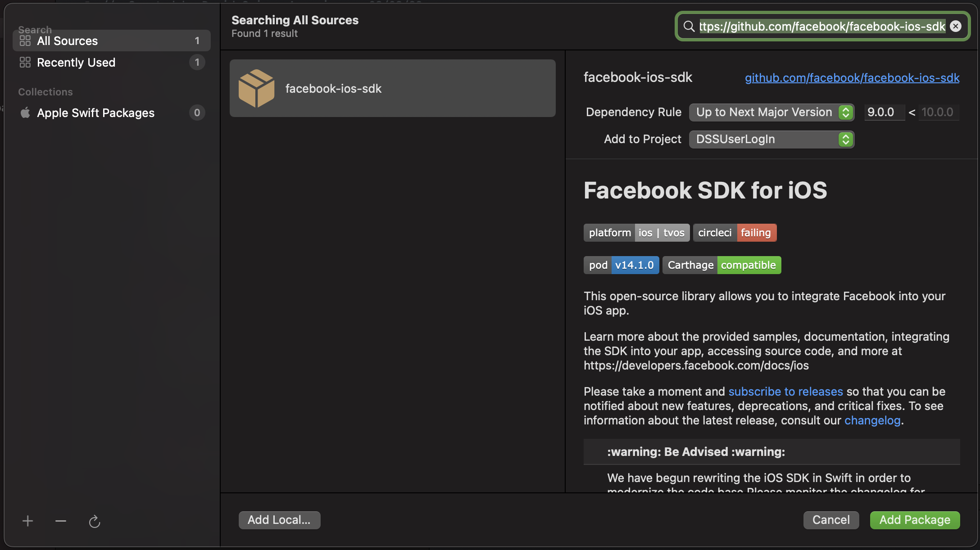Click the pod v14.1.0 badge
The height and width of the screenshot is (550, 980).
(621, 265)
